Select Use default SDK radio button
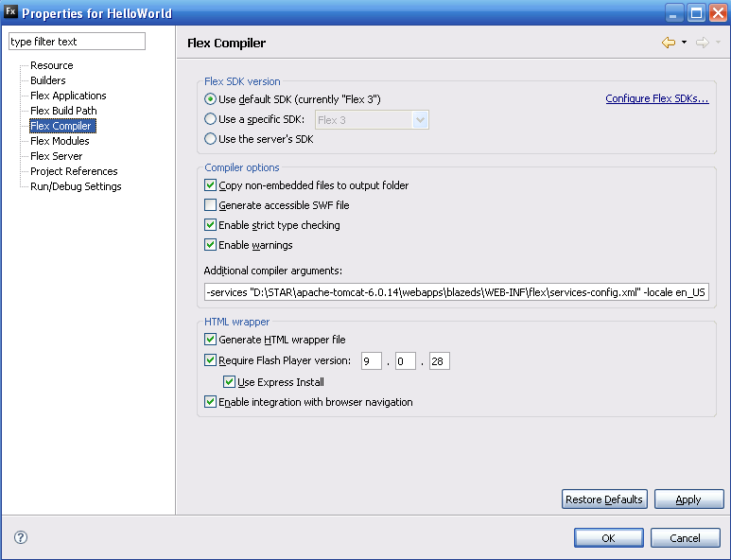The height and width of the screenshot is (560, 731). 210,98
